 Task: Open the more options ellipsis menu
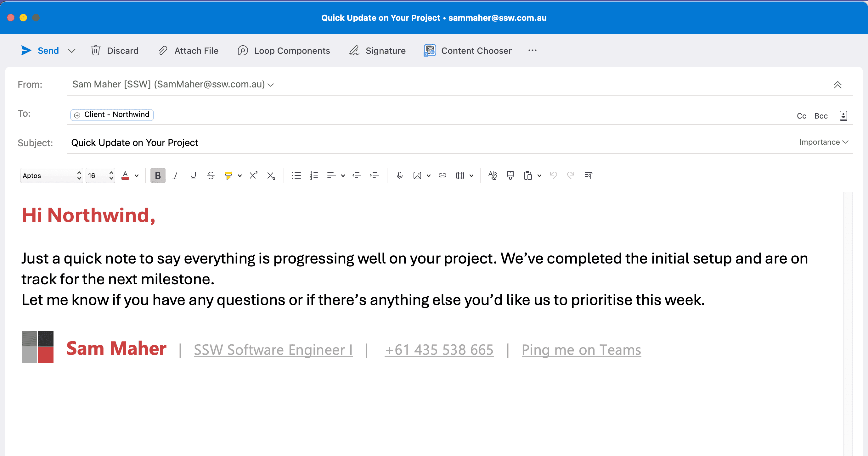[x=533, y=51]
